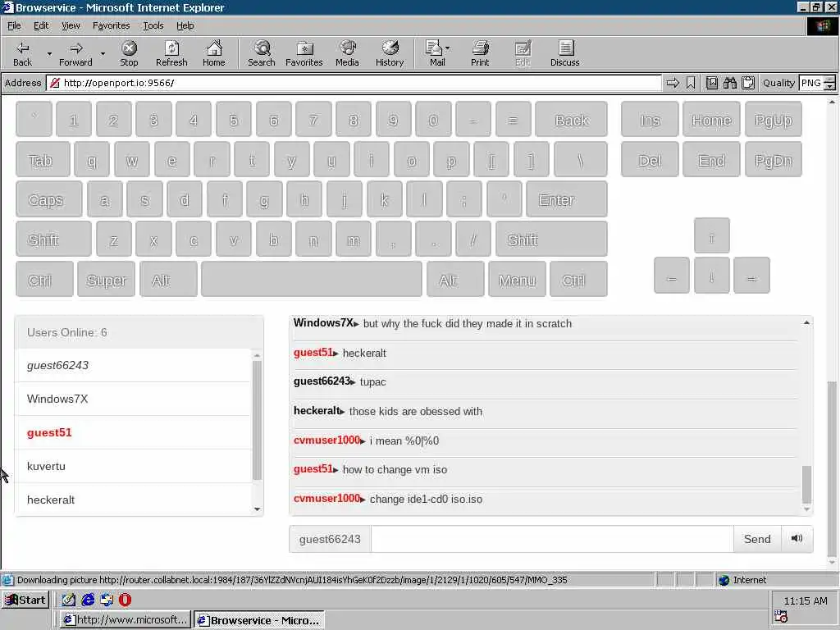Switch to the microsoft.com taskbar window
840x630 pixels.
[x=125, y=620]
